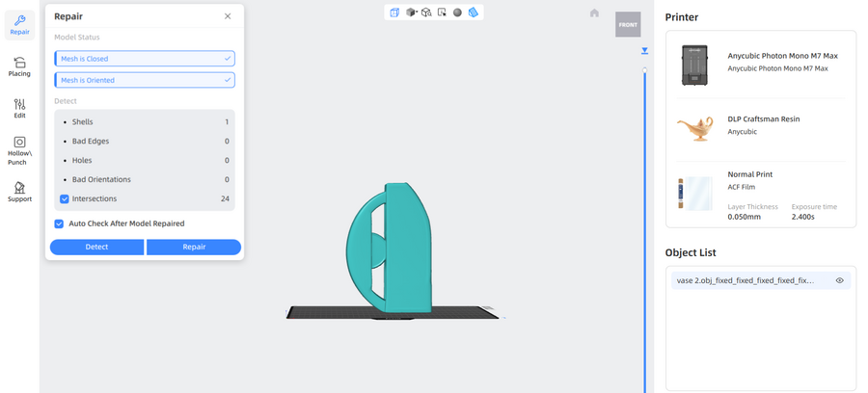
Task: Click the DLP Craftsman Resin lamp thumbnail
Action: (x=694, y=128)
